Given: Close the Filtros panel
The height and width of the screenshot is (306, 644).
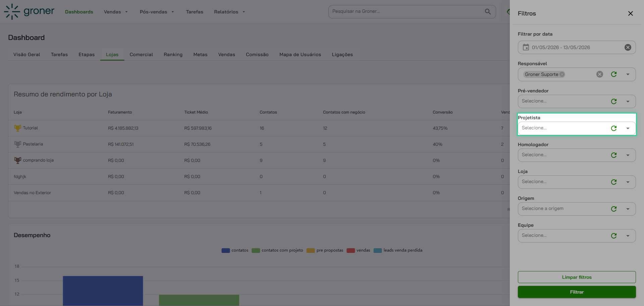Looking at the screenshot, I should pyautogui.click(x=630, y=13).
